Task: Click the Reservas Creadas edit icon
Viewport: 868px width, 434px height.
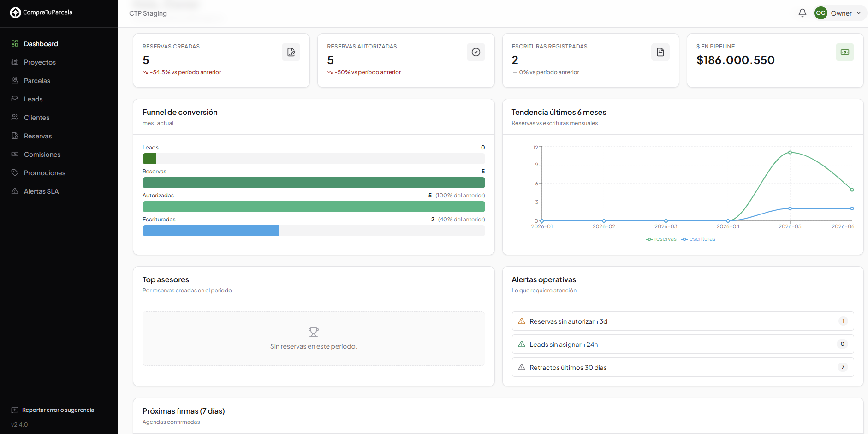Action: point(291,52)
